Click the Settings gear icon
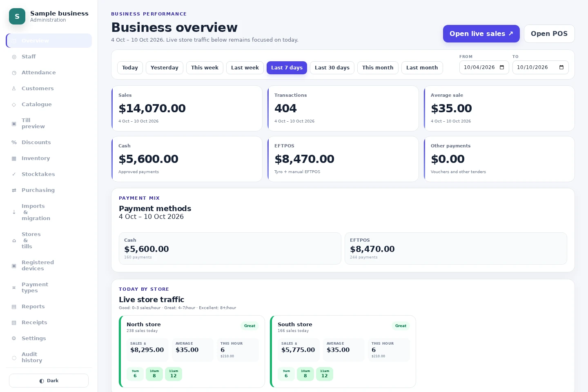The image size is (588, 392). pos(14,339)
